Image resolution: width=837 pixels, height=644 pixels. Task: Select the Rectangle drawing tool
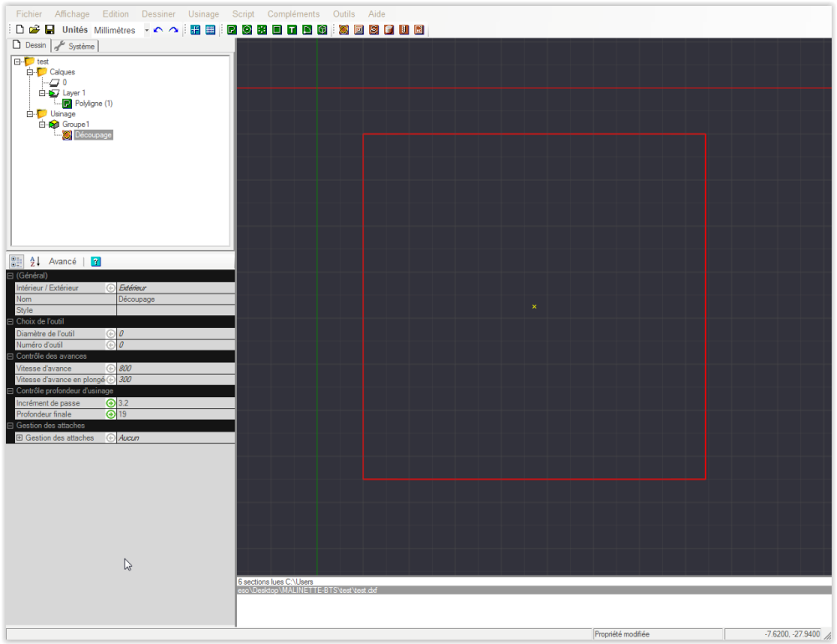pos(277,30)
